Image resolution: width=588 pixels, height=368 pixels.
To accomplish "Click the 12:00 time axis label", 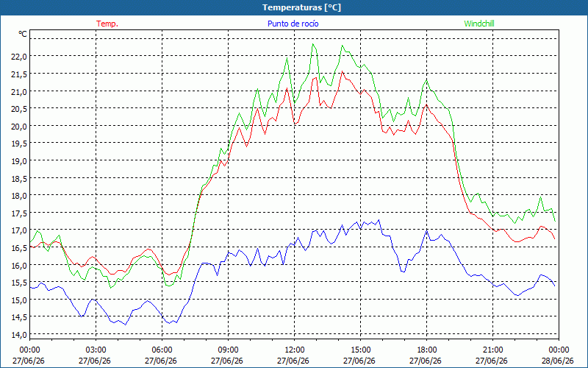I will click(x=295, y=350).
